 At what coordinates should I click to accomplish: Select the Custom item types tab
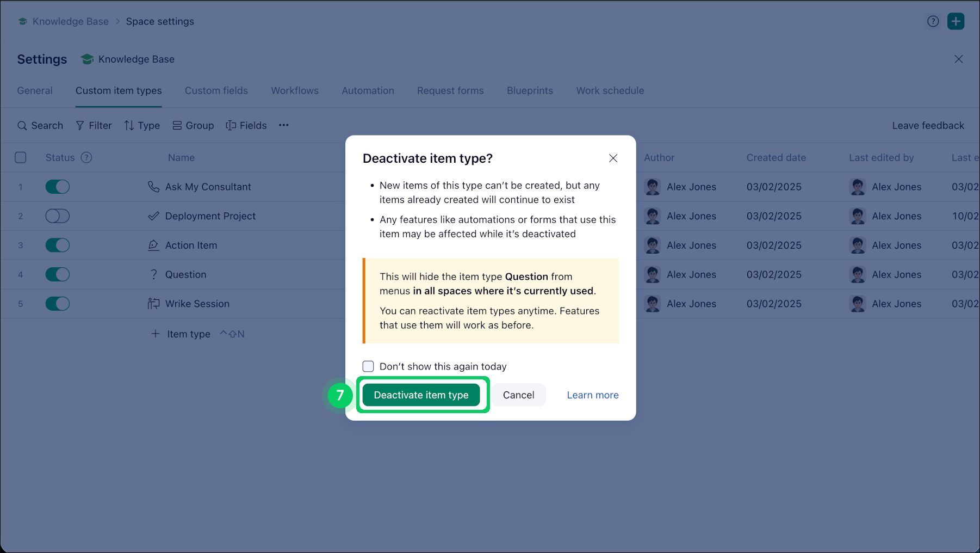(119, 91)
